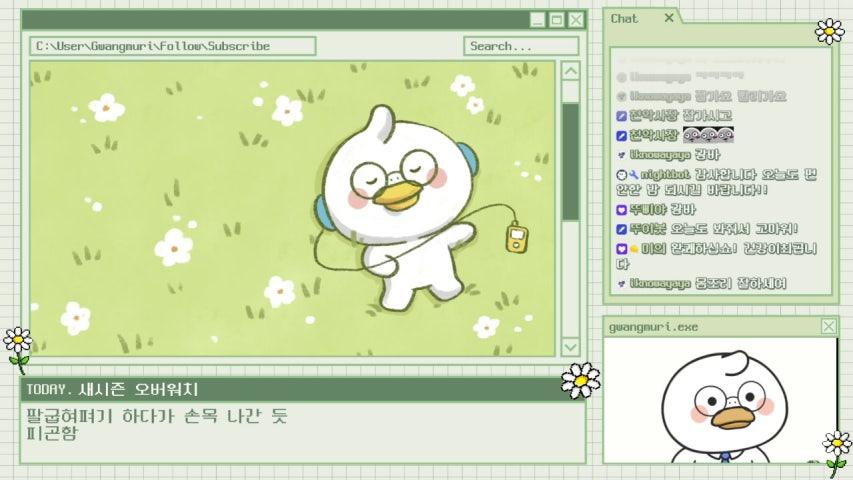The image size is (853, 480).
Task: Click the 미의 username in chat
Action: (651, 249)
